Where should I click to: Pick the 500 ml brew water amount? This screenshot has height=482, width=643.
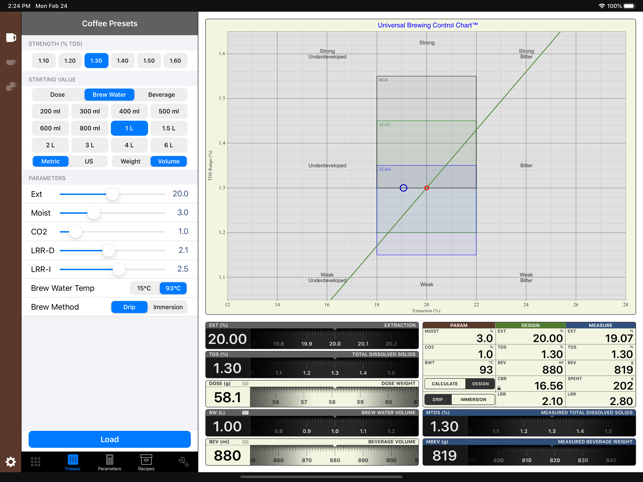pos(169,112)
